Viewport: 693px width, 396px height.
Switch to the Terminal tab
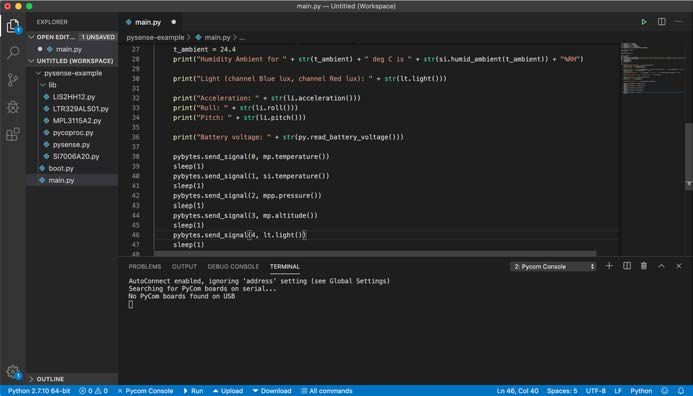[285, 267]
